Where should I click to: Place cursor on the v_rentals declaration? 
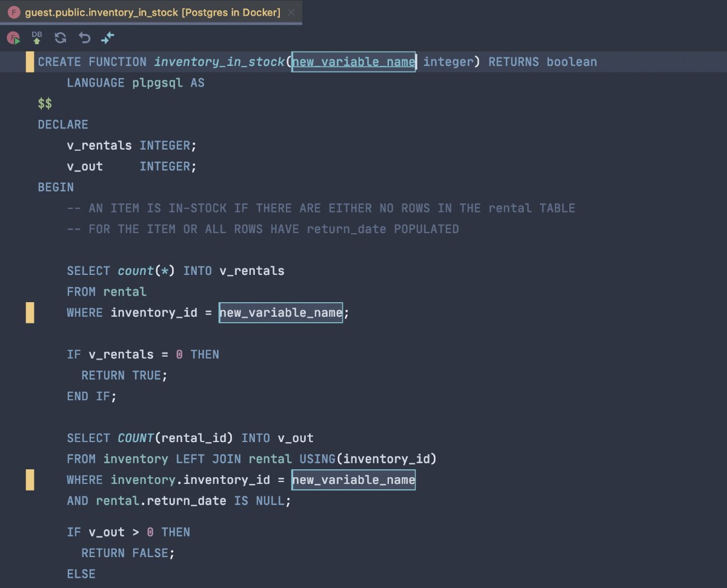tap(99, 145)
